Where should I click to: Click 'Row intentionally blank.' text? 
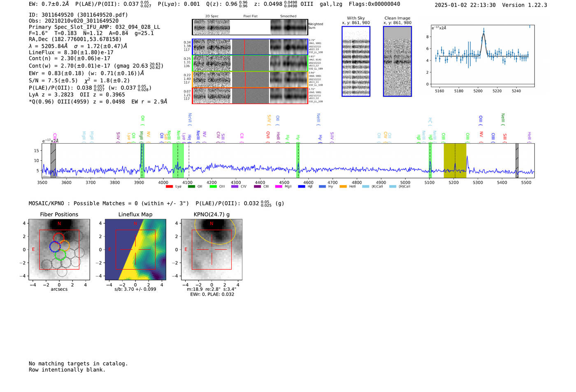[x=67, y=370]
